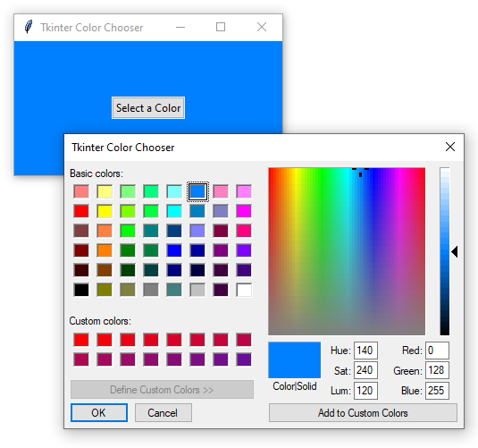Pick the pure yellow basic swatch

[105, 211]
